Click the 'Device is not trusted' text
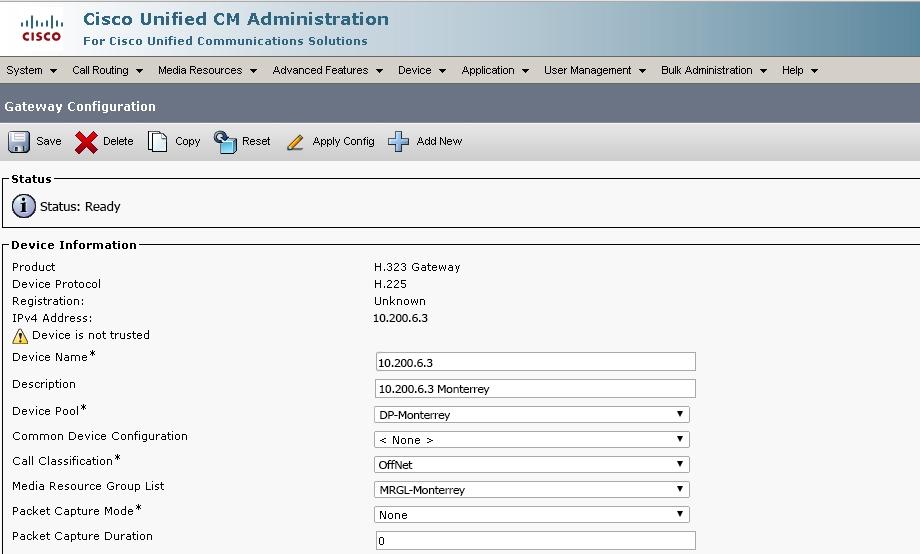Image resolution: width=920 pixels, height=554 pixels. point(91,335)
